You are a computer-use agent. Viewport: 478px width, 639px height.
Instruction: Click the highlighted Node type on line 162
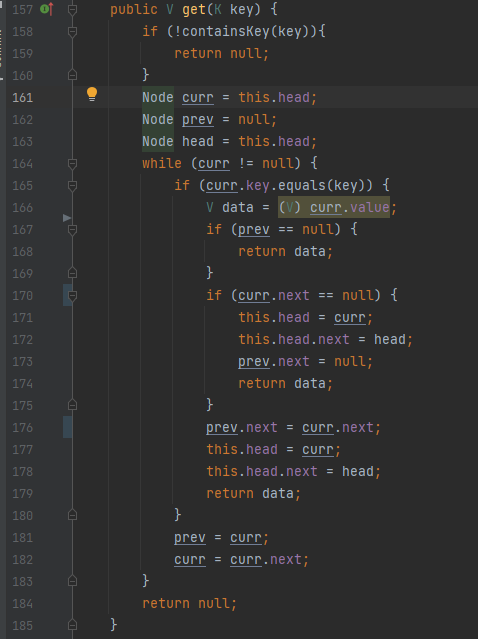pyautogui.click(x=158, y=119)
